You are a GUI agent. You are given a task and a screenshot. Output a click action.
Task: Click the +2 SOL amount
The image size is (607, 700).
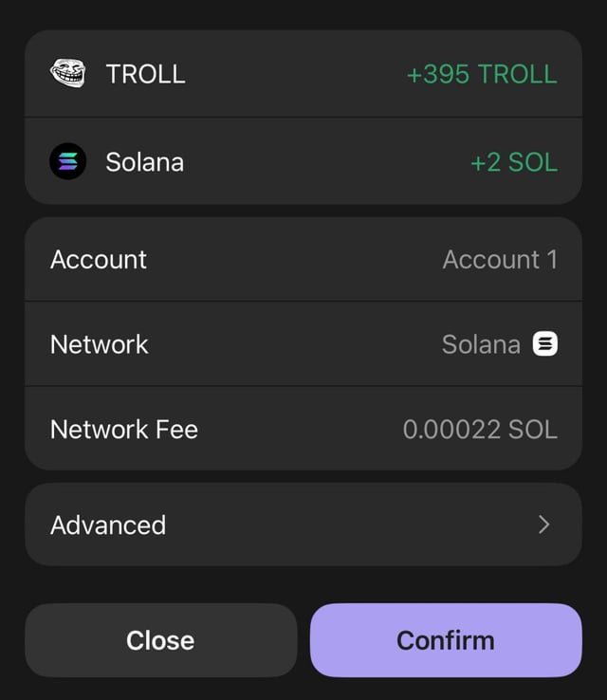click(x=513, y=162)
